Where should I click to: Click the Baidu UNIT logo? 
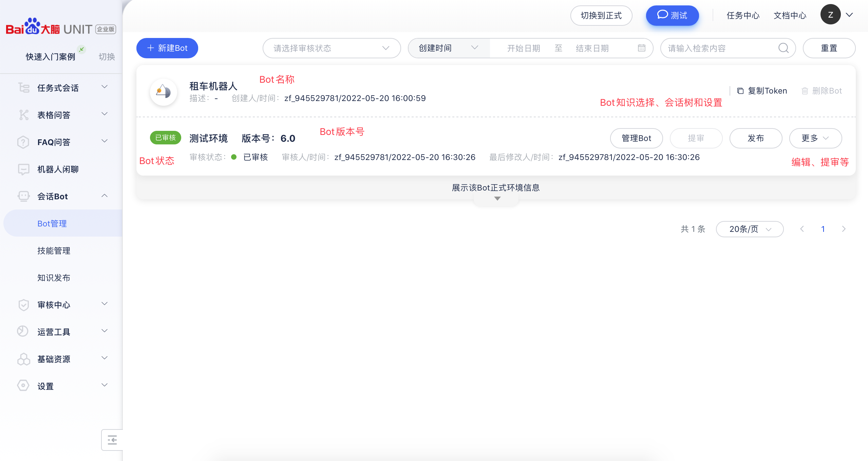click(x=61, y=27)
